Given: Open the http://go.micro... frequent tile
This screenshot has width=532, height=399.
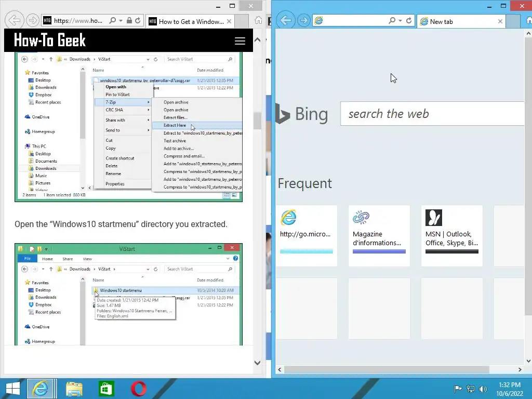Looking at the screenshot, I should tap(307, 235).
